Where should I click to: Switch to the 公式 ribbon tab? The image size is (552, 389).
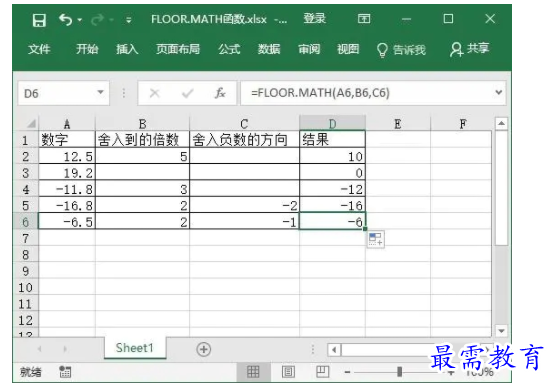coord(229,49)
